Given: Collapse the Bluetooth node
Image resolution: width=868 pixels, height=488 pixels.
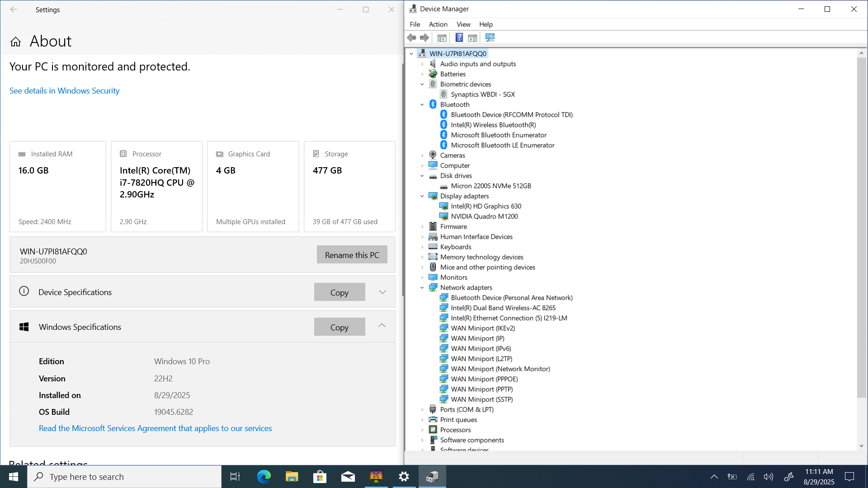Looking at the screenshot, I should tap(422, 105).
